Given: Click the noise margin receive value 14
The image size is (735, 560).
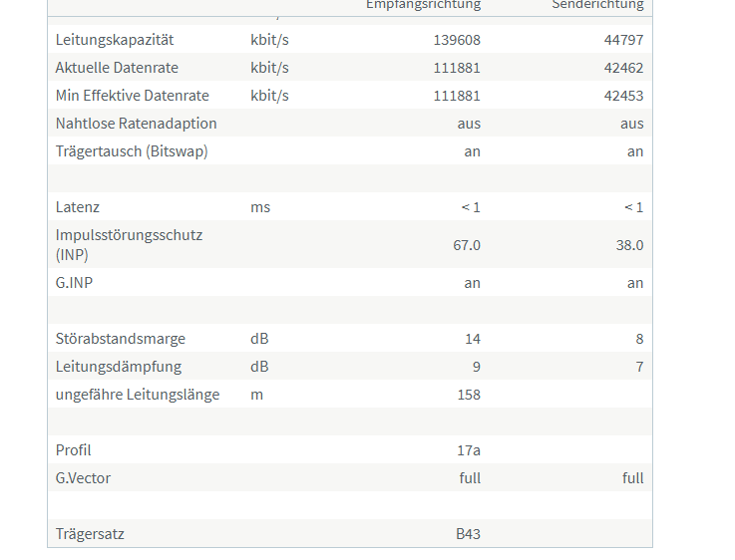Looking at the screenshot, I should (x=473, y=339).
